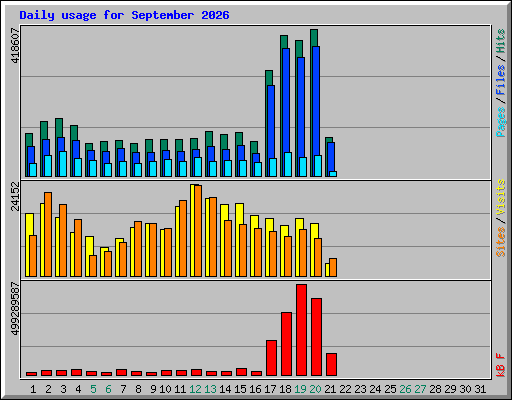Click the 'Sites' legend label
The height and width of the screenshot is (400, 512).
pos(501,242)
